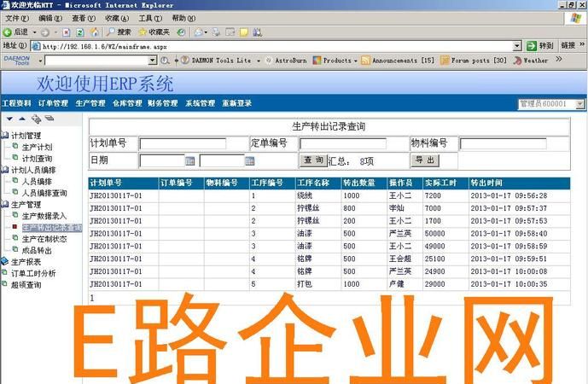Expand the Back button history arrow
This screenshot has width=588, height=384.
tap(35, 32)
